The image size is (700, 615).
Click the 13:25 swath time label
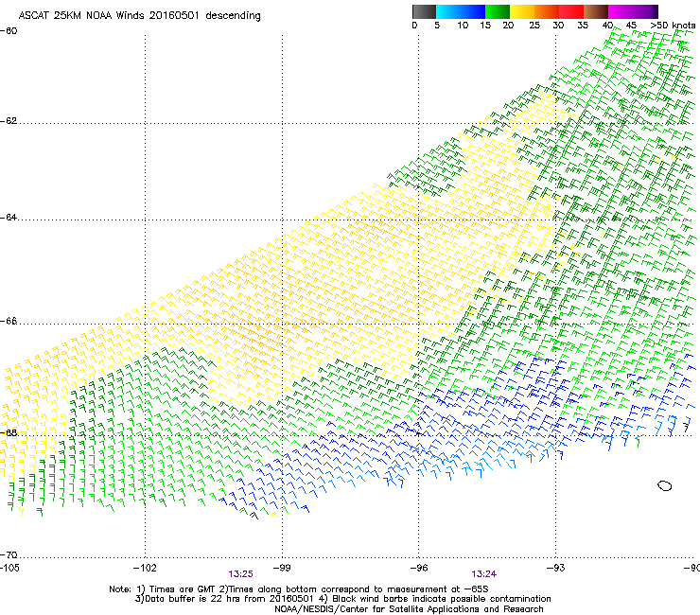click(x=240, y=574)
